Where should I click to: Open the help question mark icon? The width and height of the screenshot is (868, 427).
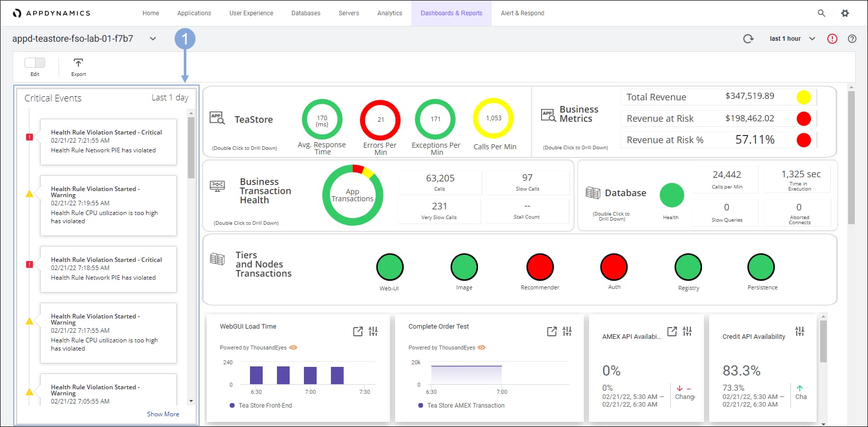click(852, 39)
